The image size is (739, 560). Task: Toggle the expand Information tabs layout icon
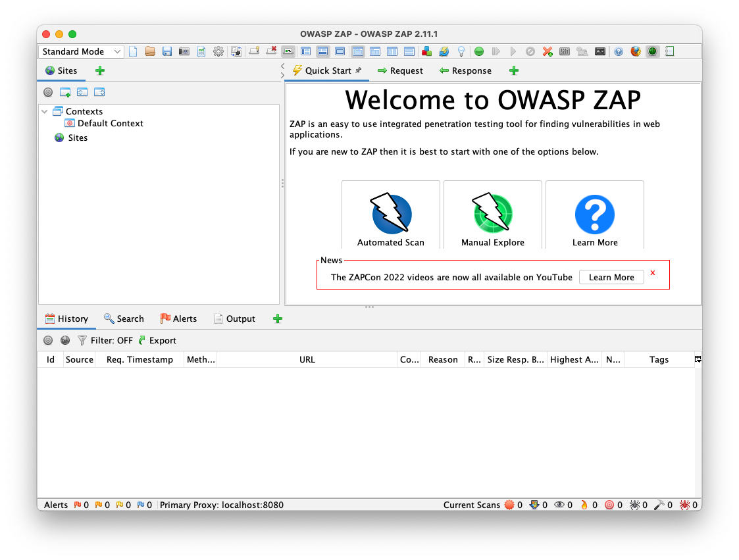(323, 51)
